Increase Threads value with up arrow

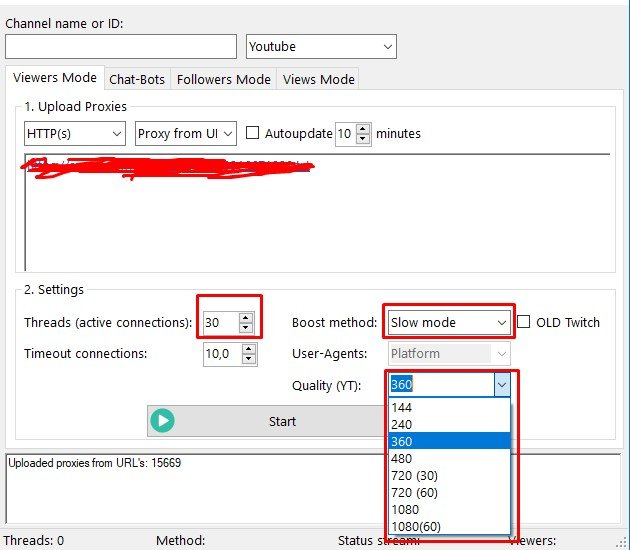246,317
